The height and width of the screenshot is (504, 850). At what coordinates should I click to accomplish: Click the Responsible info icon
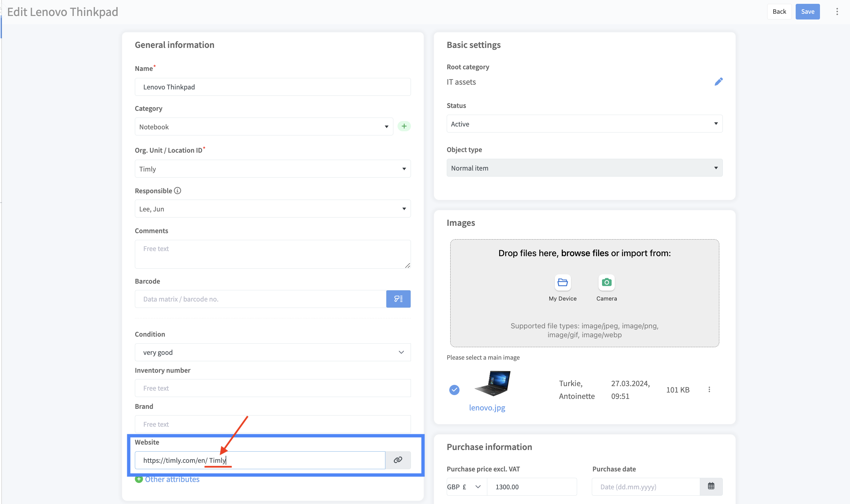coord(177,191)
